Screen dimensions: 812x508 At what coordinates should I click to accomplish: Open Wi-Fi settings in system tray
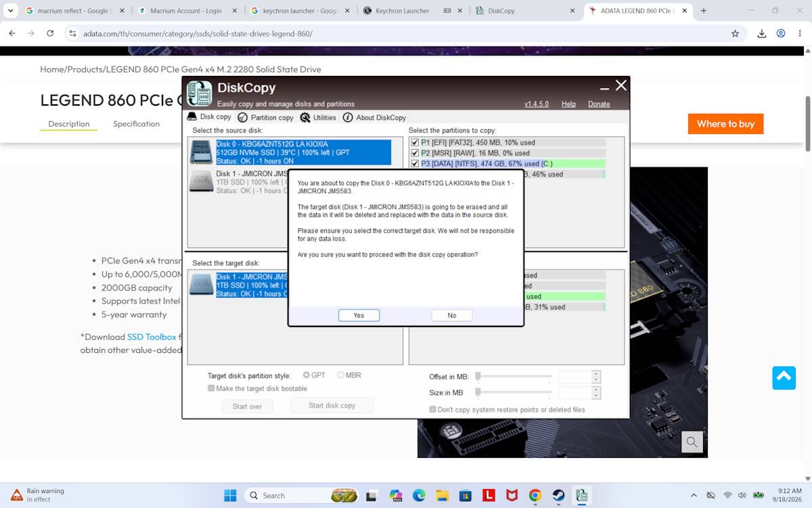point(727,495)
